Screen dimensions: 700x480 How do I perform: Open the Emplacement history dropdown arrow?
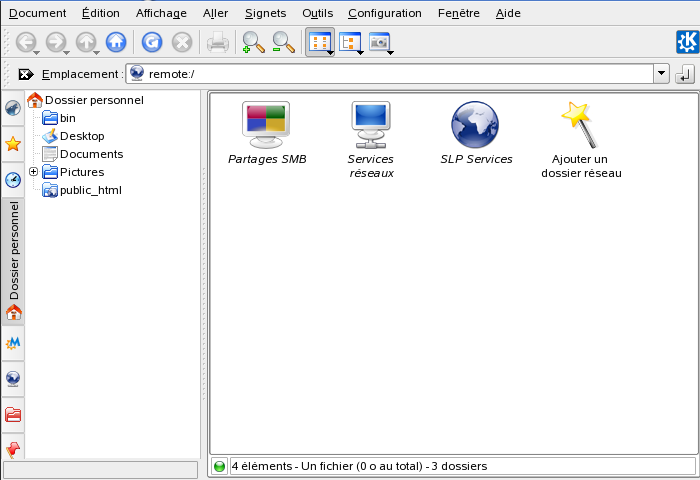(x=661, y=74)
